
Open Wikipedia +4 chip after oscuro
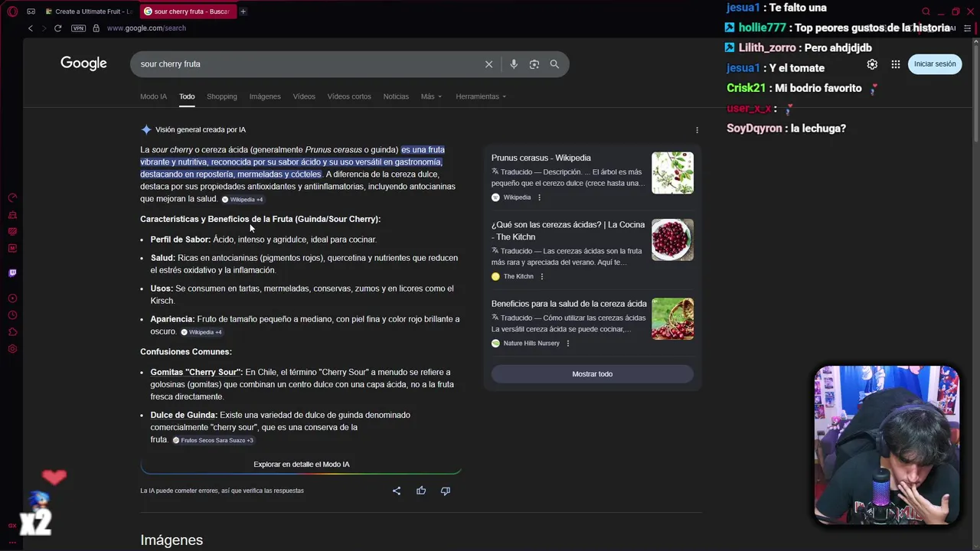(201, 332)
